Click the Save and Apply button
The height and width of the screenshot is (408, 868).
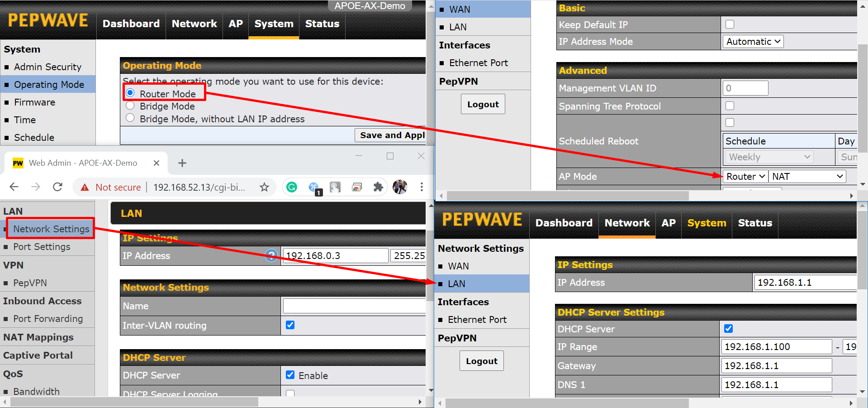pos(392,135)
